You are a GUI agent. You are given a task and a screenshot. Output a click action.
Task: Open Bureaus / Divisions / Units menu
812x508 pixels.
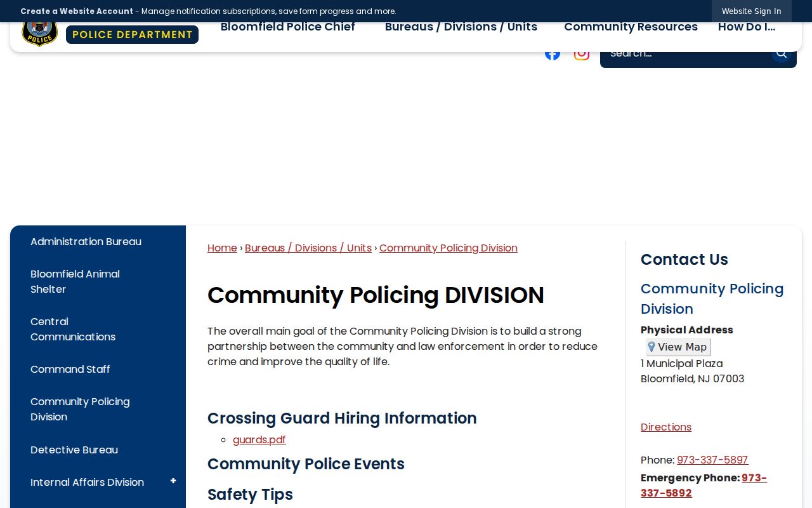(461, 27)
